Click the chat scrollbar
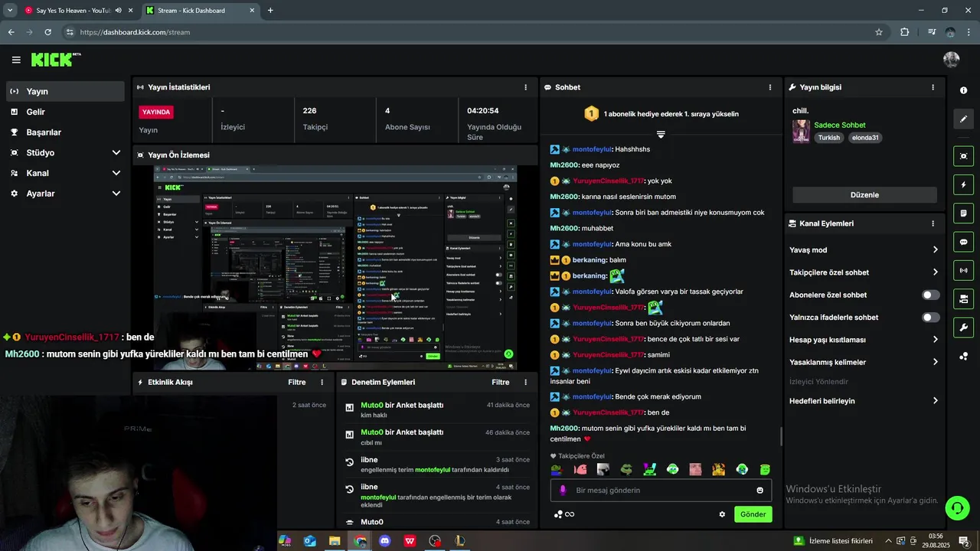Viewport: 980px width, 551px height. click(x=781, y=436)
